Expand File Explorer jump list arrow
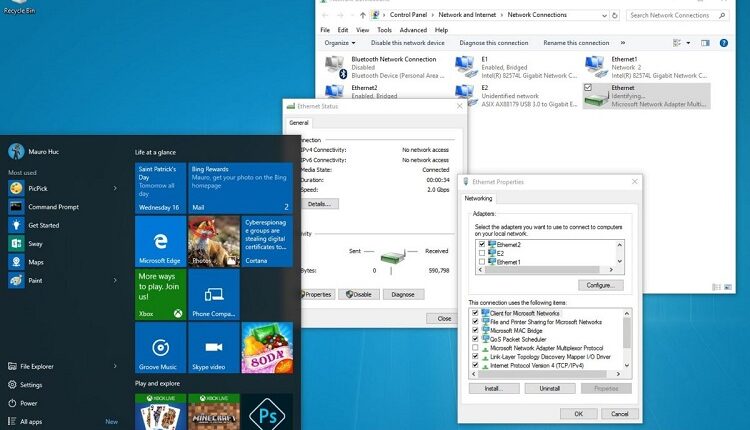Viewport: 750px width, 430px height. 115,366
